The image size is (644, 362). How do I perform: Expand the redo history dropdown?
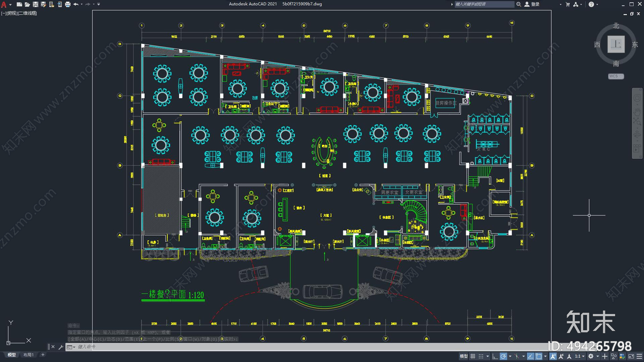point(94,4)
